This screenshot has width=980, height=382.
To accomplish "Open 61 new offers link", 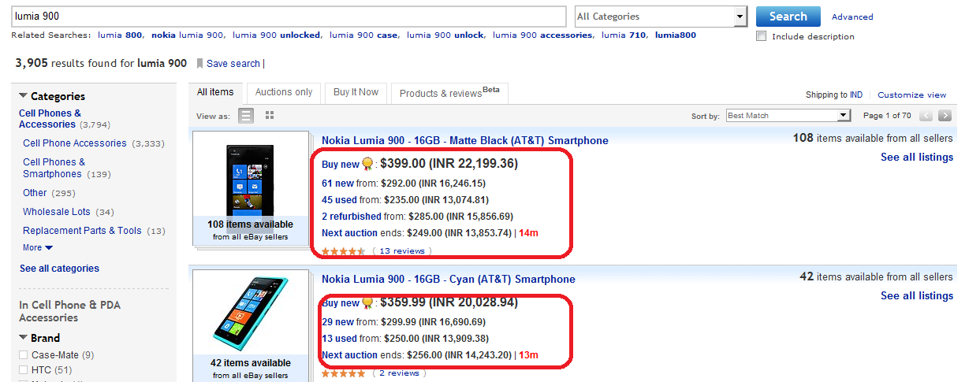I will point(337,183).
